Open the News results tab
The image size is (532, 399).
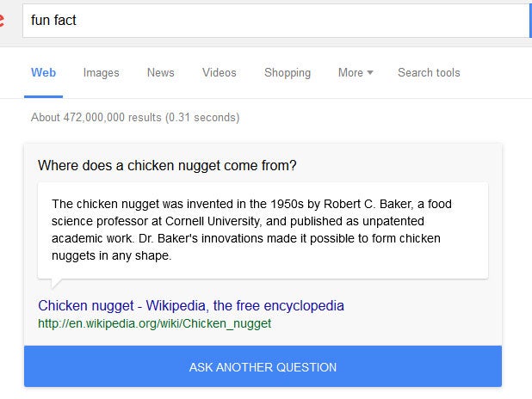(160, 73)
